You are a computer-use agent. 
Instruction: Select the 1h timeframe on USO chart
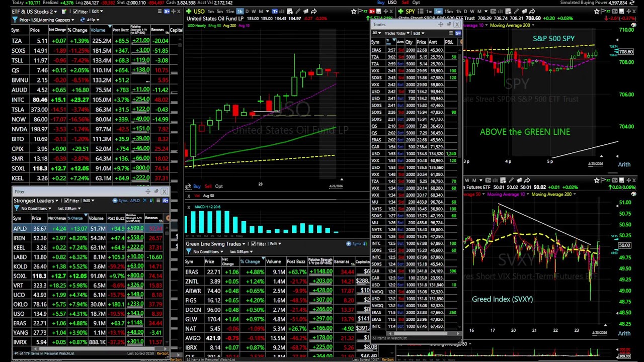pos(240,11)
